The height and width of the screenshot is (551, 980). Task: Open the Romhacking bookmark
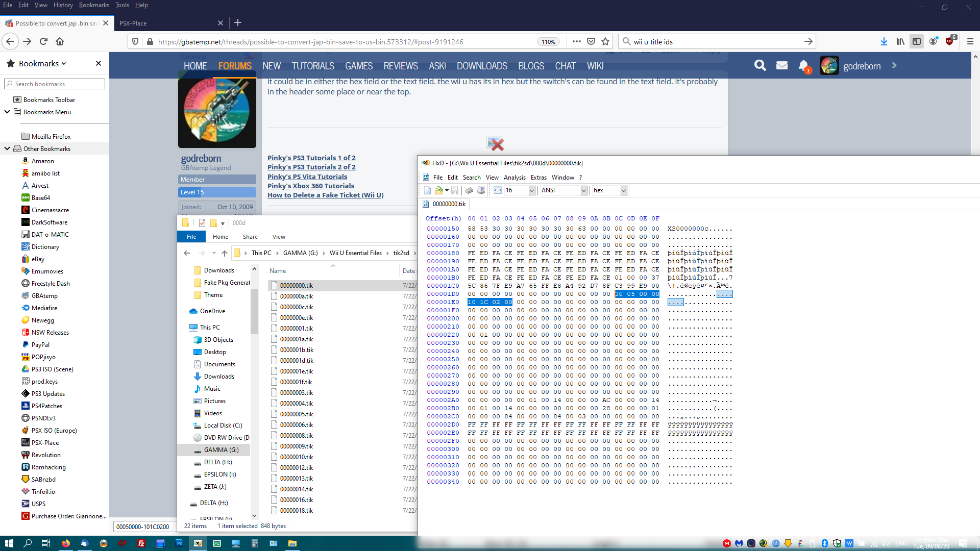tap(48, 467)
